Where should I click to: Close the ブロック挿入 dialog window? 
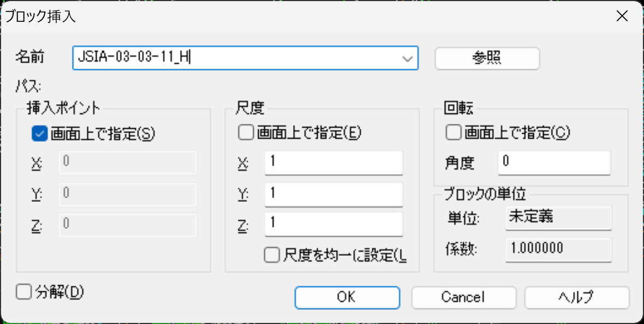point(622,16)
